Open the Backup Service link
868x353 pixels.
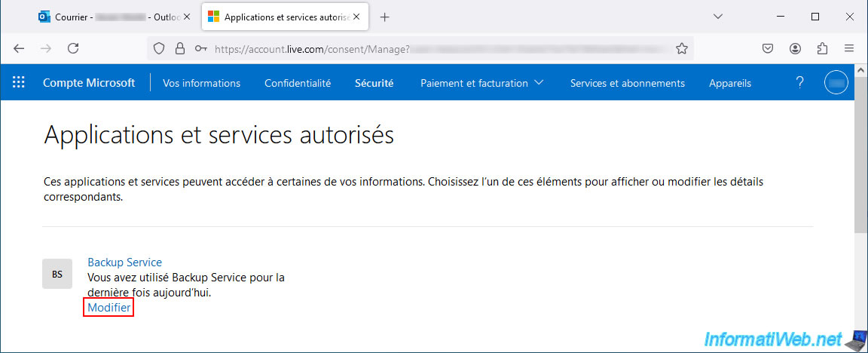(x=124, y=262)
